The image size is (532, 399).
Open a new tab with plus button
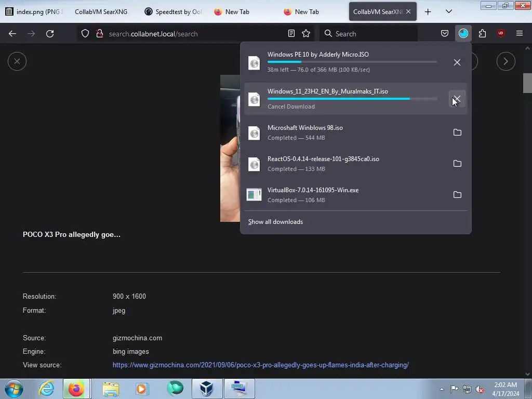click(x=428, y=12)
